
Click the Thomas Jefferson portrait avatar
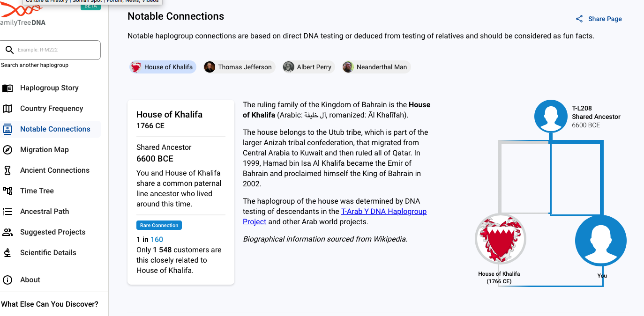tap(210, 67)
